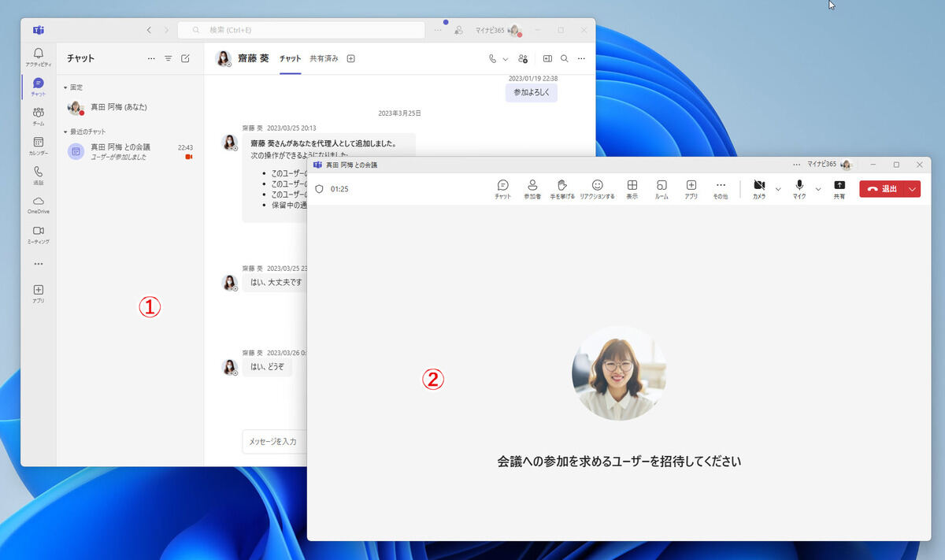
Task: Start audio call with 齋藤 葵
Action: pos(493,58)
